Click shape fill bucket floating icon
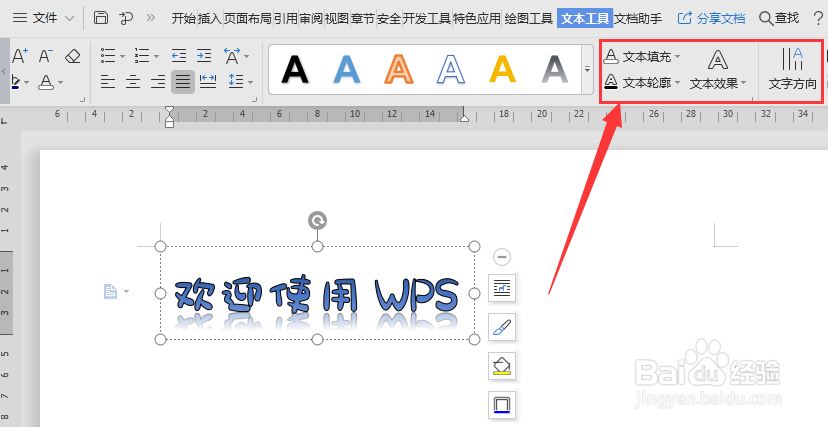The height and width of the screenshot is (427, 828). 502,366
